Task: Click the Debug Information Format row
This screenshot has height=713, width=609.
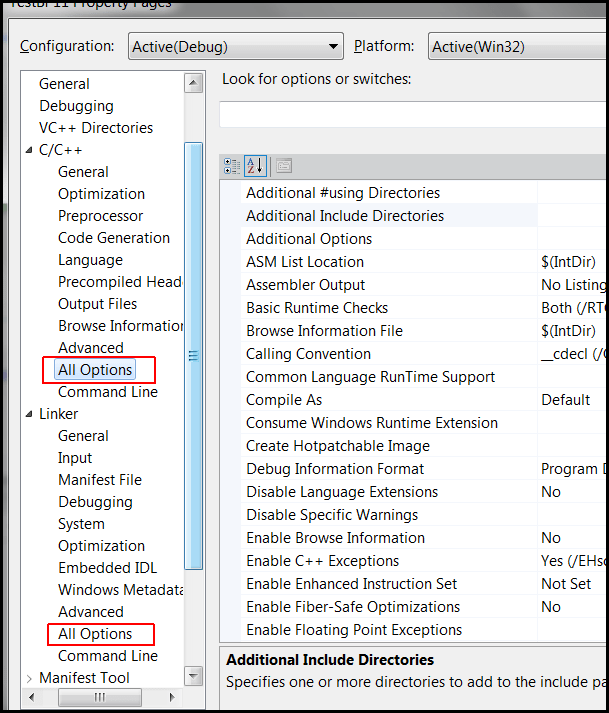Action: pos(335,469)
